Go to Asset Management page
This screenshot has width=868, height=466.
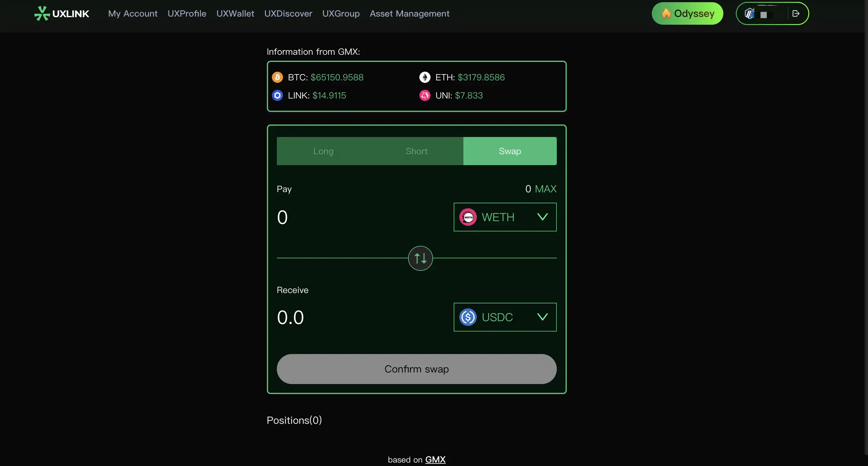pos(409,13)
